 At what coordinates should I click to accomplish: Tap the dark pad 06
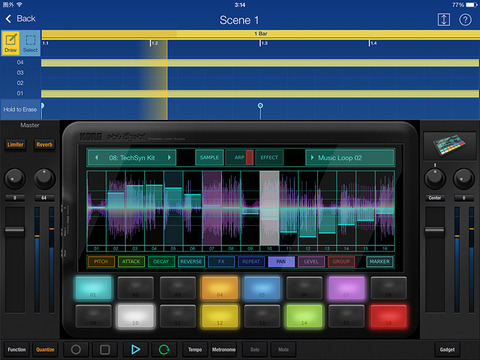304,288
